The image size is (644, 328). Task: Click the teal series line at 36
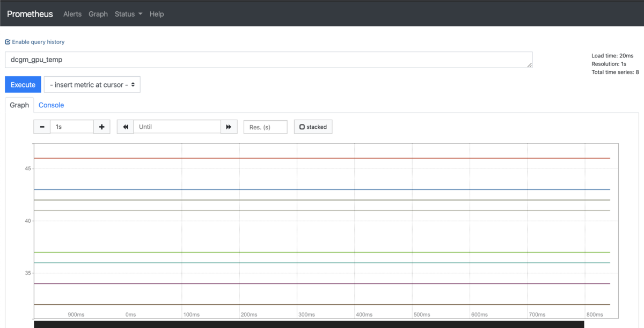click(322, 263)
